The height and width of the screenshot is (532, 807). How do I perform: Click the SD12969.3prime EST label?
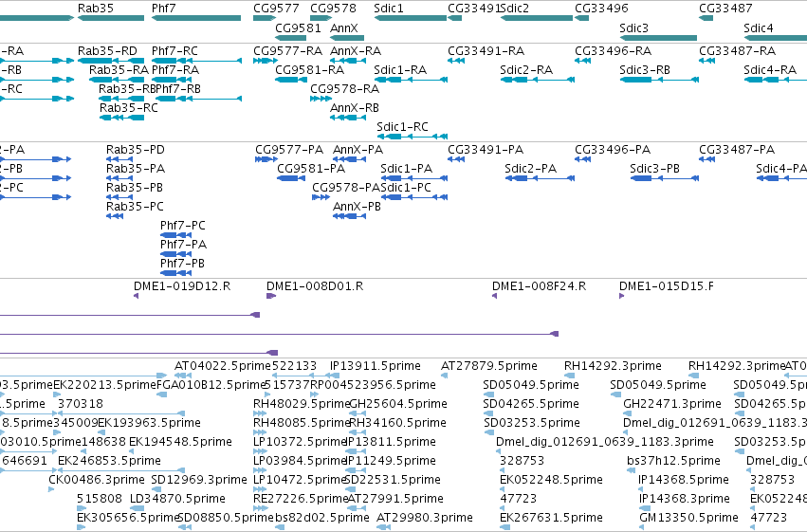coord(199,480)
